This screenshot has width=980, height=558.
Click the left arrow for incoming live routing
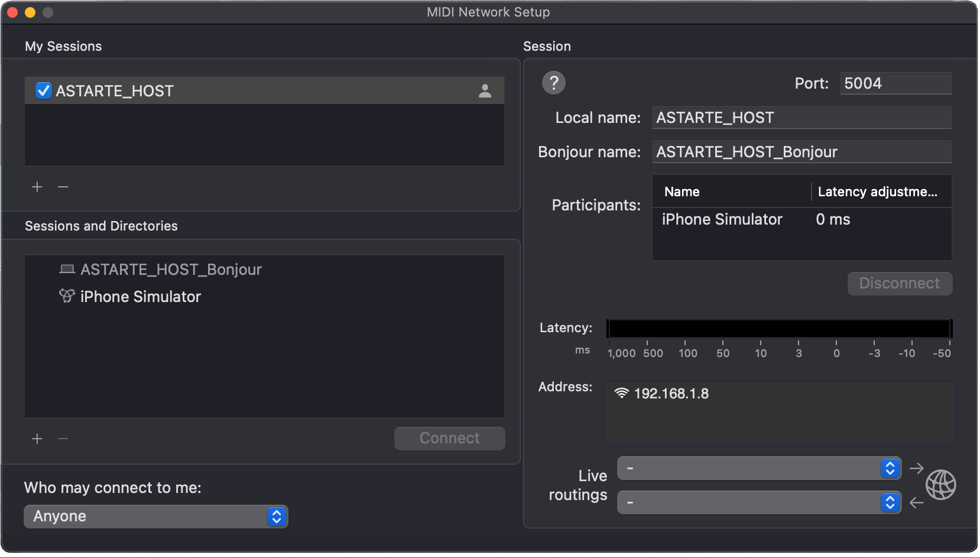tap(916, 502)
